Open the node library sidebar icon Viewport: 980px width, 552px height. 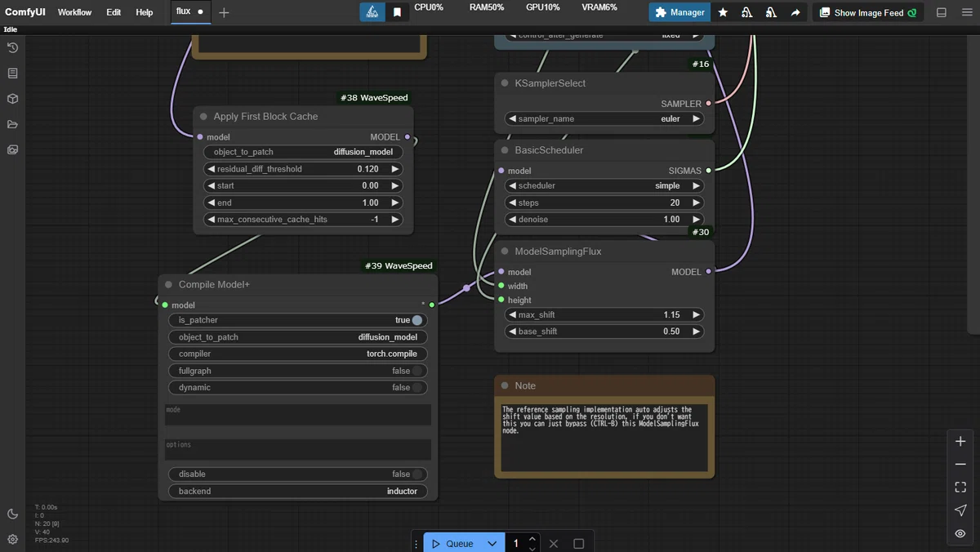[12, 73]
